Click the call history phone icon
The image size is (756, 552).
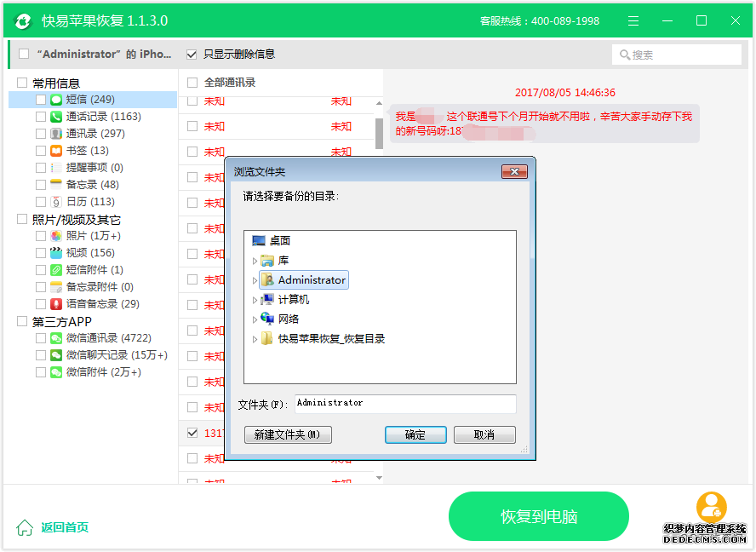click(x=56, y=117)
